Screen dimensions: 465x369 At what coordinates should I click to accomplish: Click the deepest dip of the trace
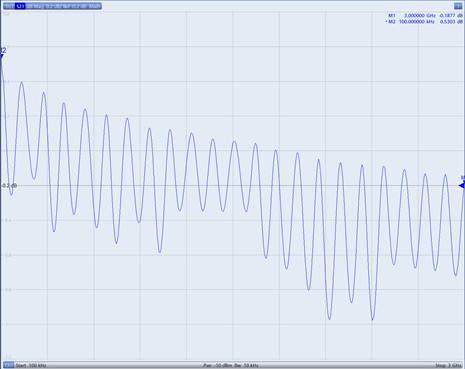pyautogui.click(x=372, y=319)
